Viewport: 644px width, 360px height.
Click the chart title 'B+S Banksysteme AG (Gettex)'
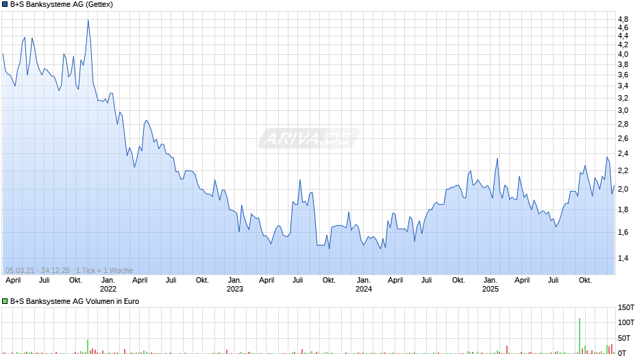tap(62, 5)
